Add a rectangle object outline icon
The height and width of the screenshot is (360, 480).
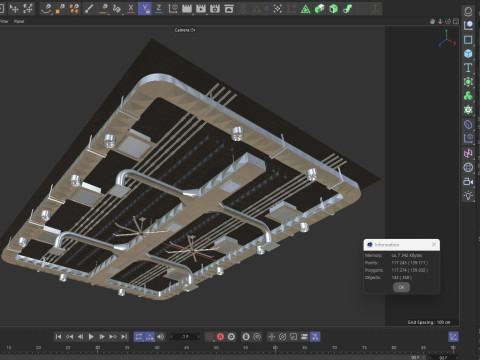point(468,40)
